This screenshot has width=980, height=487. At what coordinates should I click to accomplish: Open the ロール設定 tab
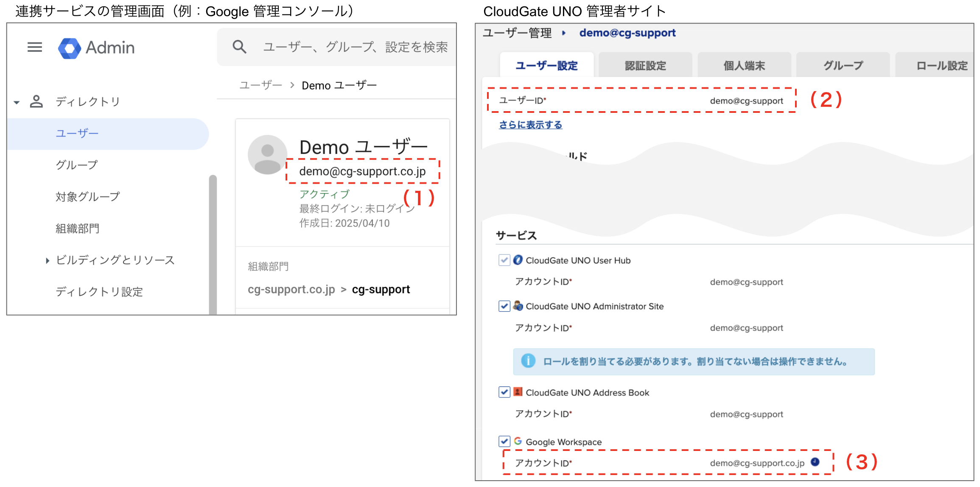[935, 65]
